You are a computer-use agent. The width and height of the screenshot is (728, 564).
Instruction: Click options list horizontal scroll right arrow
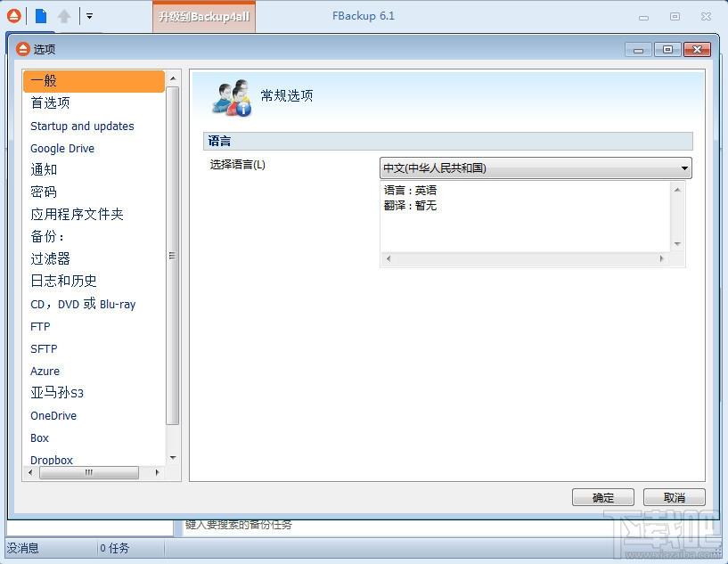157,472
